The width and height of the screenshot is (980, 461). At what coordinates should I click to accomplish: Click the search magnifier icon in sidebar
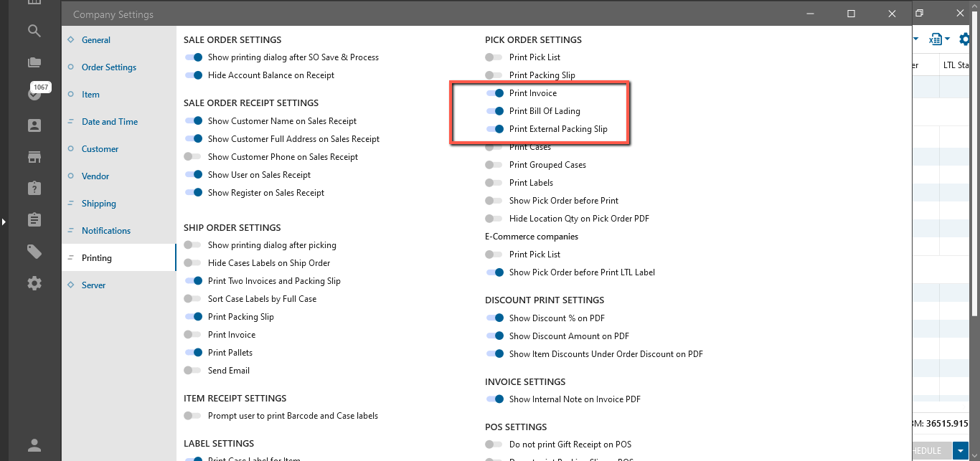pyautogui.click(x=34, y=31)
